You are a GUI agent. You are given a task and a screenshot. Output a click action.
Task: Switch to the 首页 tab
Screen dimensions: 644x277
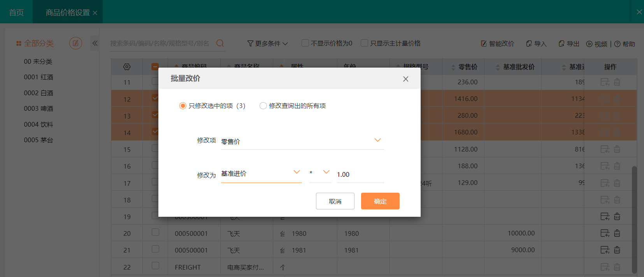(16, 12)
